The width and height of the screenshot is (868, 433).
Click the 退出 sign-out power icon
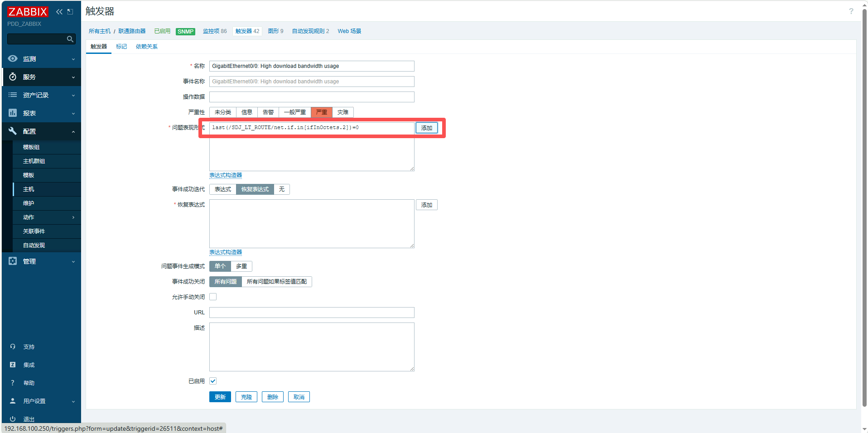tap(13, 419)
